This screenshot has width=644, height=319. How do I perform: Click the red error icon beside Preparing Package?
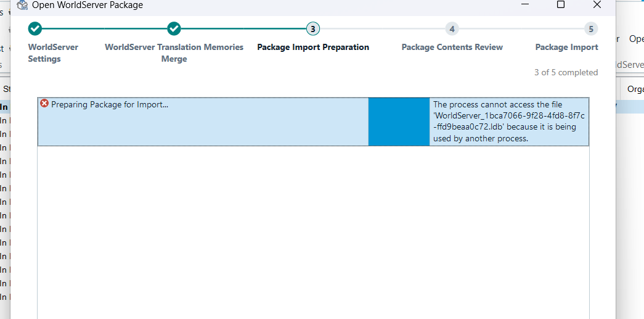pyautogui.click(x=44, y=104)
